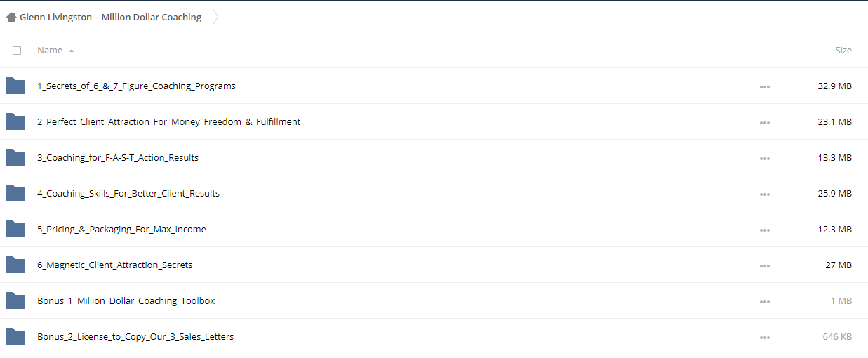
Task: Open the 4_Coaching_Skills_For_Better_Client_Results folder name
Action: pyautogui.click(x=128, y=194)
